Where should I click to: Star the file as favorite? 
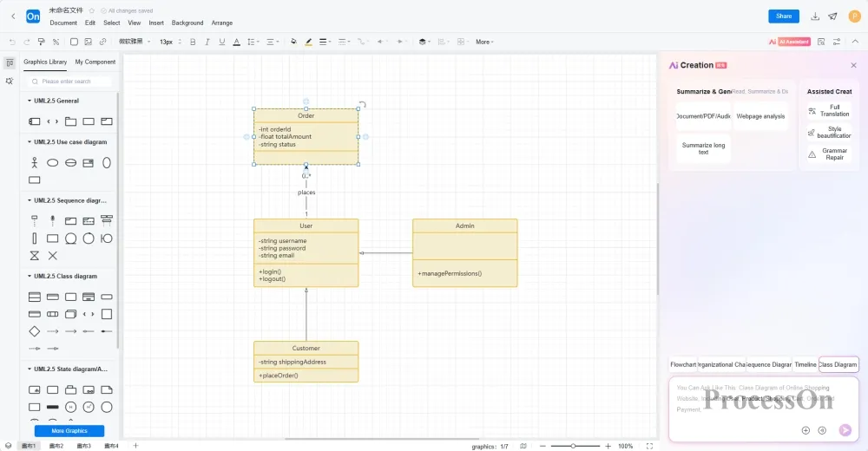pyautogui.click(x=92, y=10)
